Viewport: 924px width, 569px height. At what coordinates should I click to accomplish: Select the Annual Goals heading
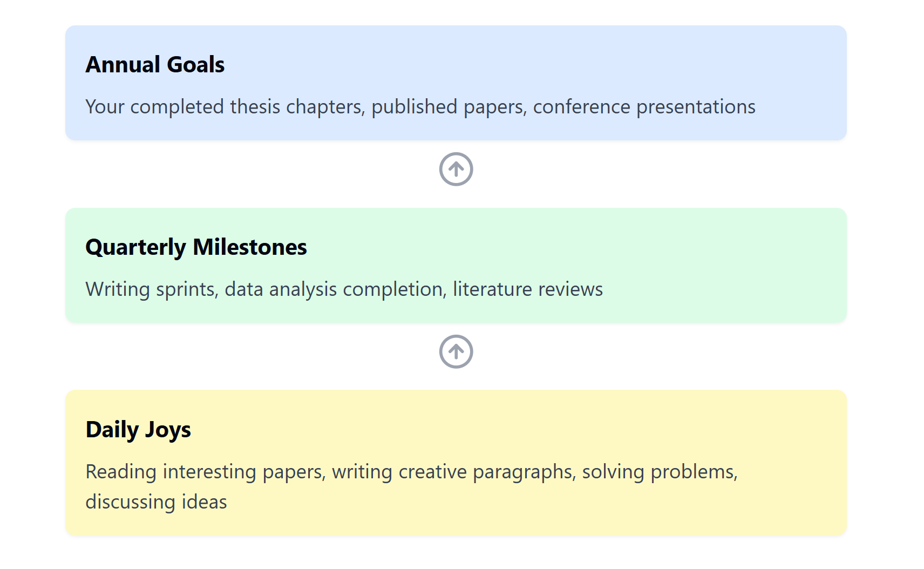155,64
